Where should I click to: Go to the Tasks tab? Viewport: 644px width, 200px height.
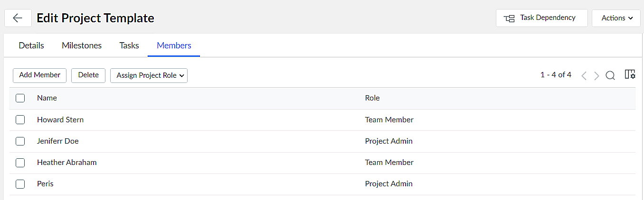tap(129, 45)
